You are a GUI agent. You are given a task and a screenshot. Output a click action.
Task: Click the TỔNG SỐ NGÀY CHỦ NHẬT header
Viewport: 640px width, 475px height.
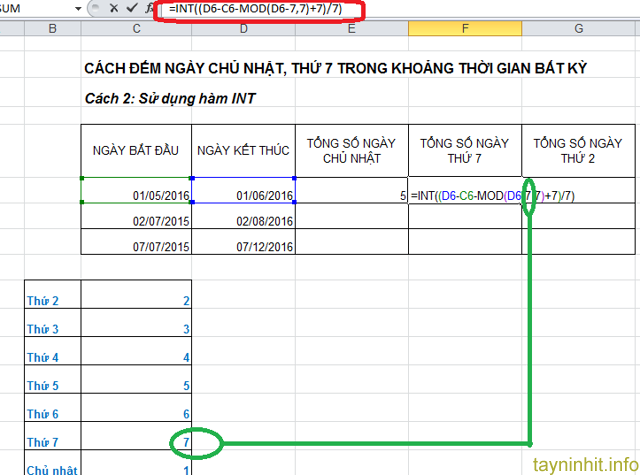click(x=352, y=150)
